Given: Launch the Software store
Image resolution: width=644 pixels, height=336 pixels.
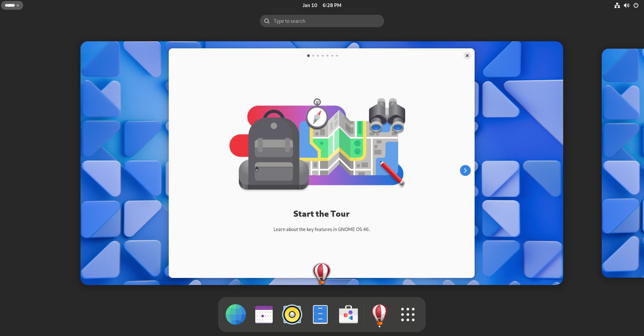Looking at the screenshot, I should tap(348, 315).
